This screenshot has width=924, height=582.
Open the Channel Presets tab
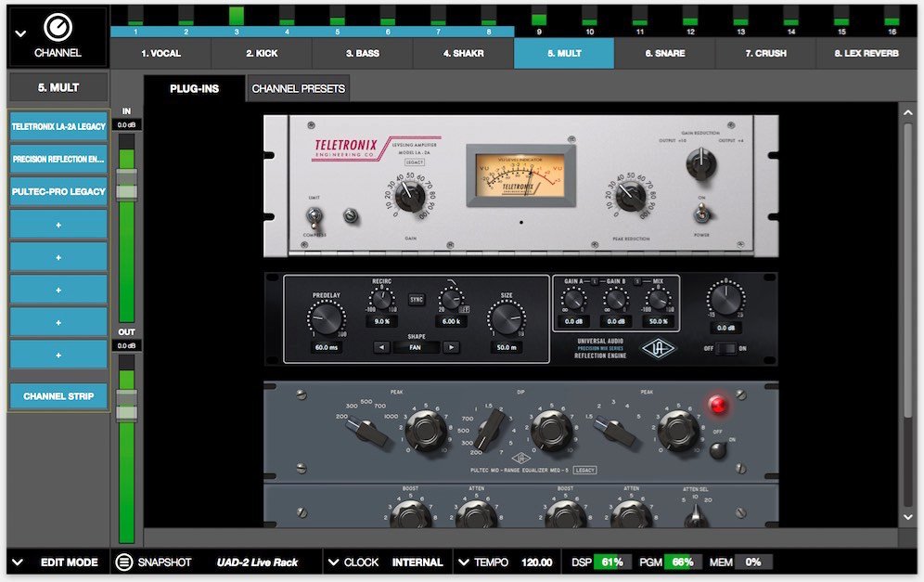click(x=298, y=88)
